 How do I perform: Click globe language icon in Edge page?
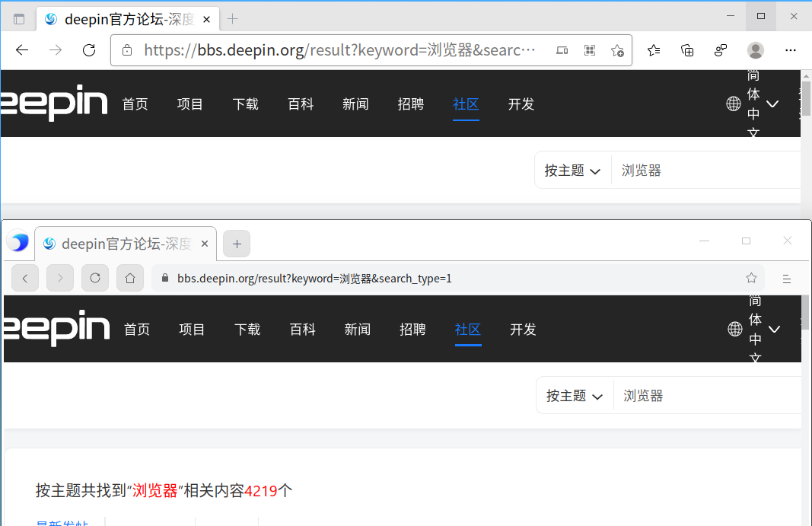click(x=734, y=104)
